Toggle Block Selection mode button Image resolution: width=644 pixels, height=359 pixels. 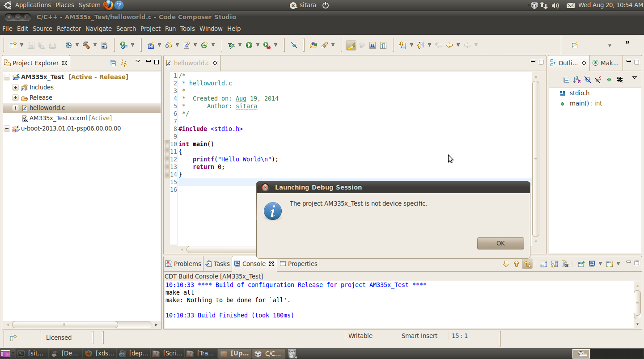(373, 45)
